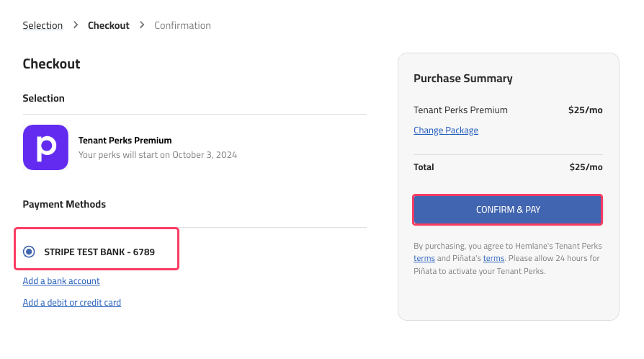The height and width of the screenshot is (359, 644).
Task: Click Add a debit or credit card
Action: tap(72, 303)
